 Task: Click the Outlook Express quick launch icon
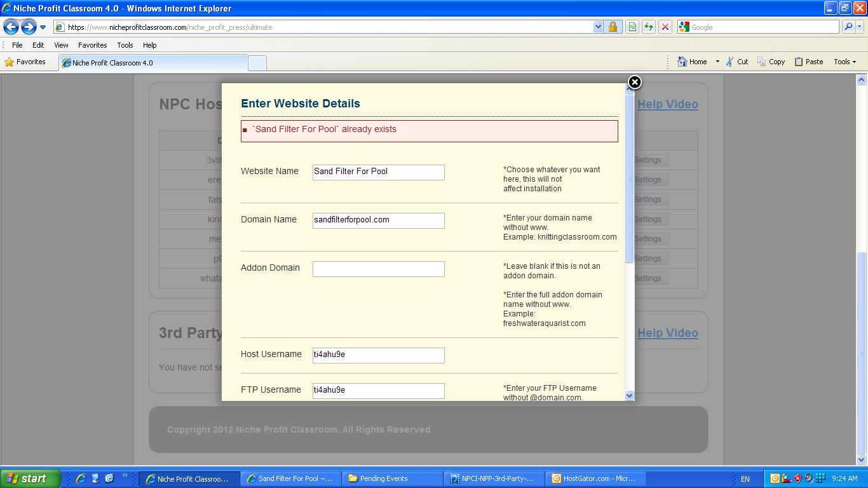pyautogui.click(x=109, y=478)
